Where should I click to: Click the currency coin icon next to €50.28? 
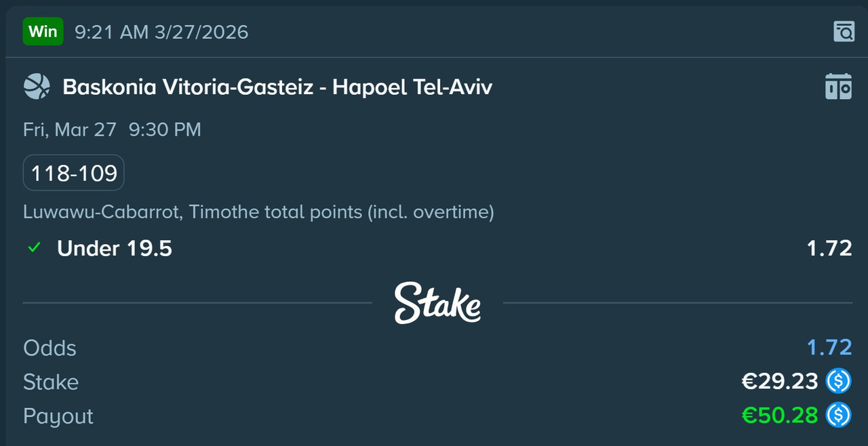click(838, 415)
